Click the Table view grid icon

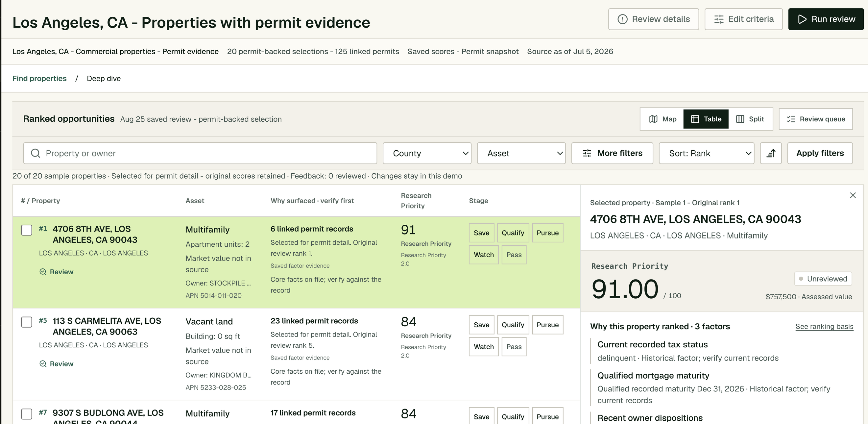(x=695, y=119)
